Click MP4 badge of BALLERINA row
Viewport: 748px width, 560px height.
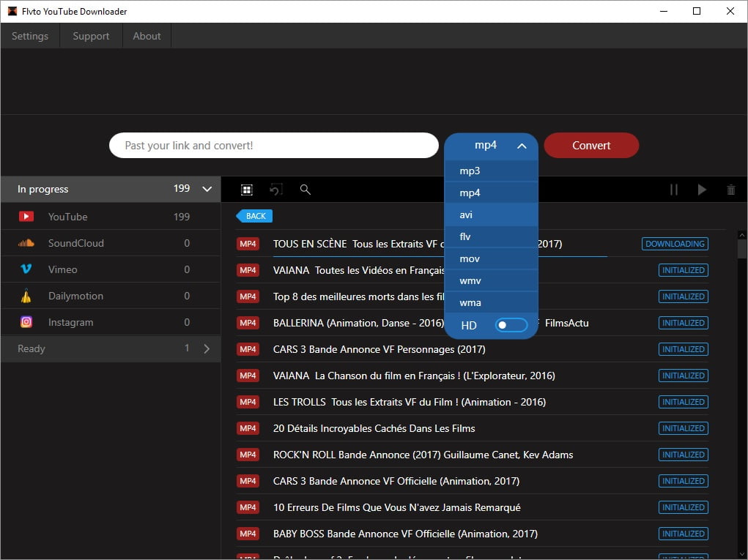[248, 323]
